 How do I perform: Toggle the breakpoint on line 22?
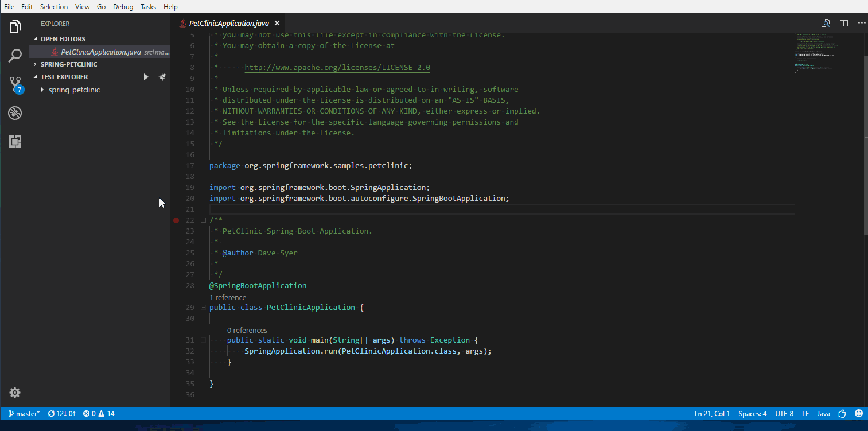pyautogui.click(x=176, y=220)
